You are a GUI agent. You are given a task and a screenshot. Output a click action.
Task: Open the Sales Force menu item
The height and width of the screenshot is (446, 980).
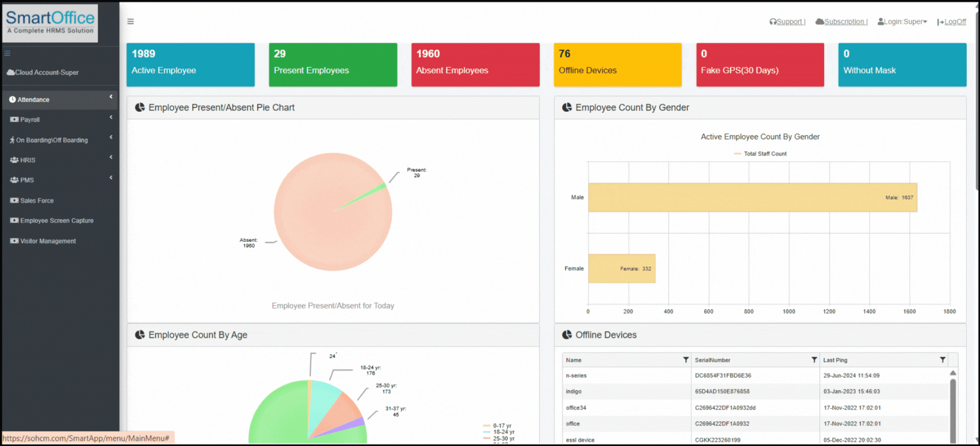click(x=60, y=201)
